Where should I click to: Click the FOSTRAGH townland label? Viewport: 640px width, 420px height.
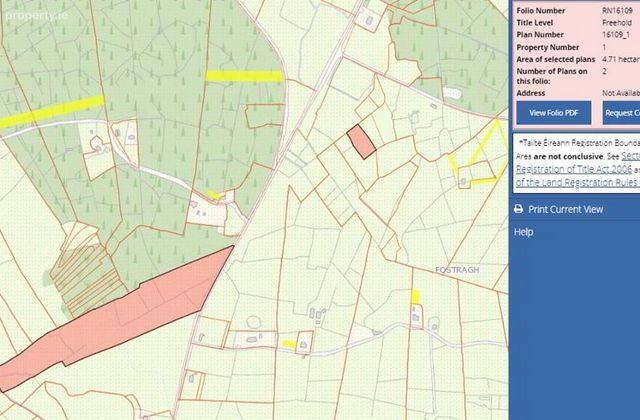click(x=457, y=270)
